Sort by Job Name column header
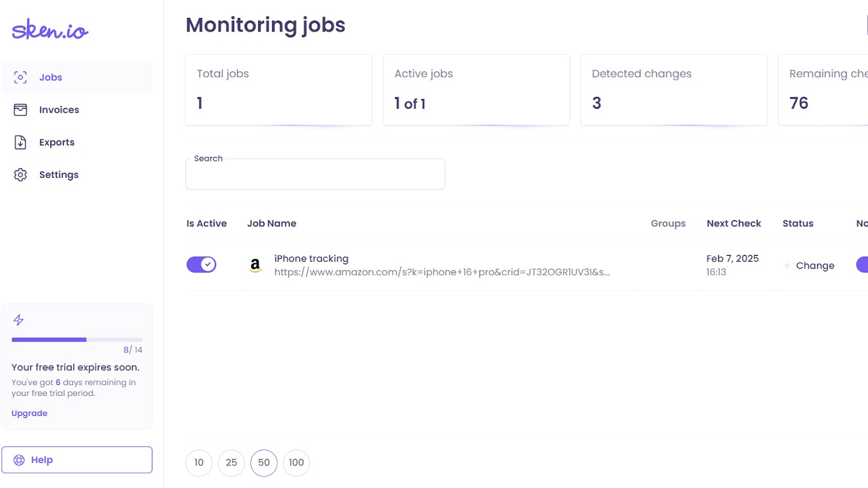Viewport: 868px width, 488px height. click(272, 223)
